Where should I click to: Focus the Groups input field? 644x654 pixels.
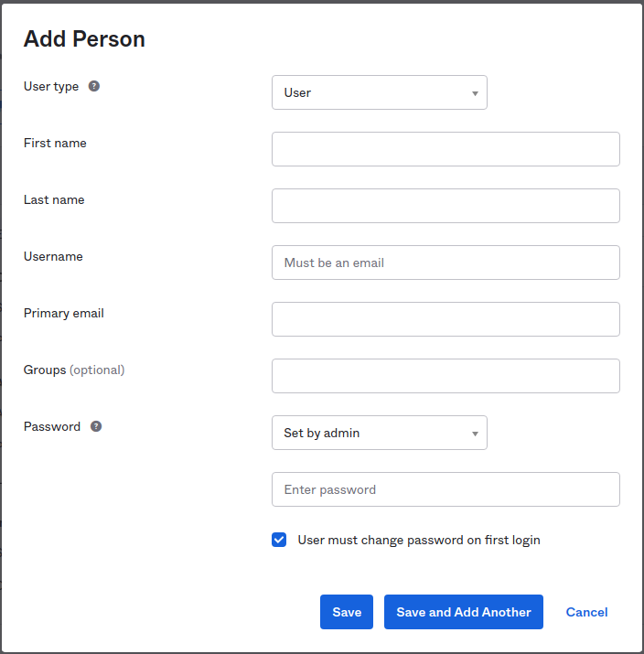pyautogui.click(x=445, y=376)
